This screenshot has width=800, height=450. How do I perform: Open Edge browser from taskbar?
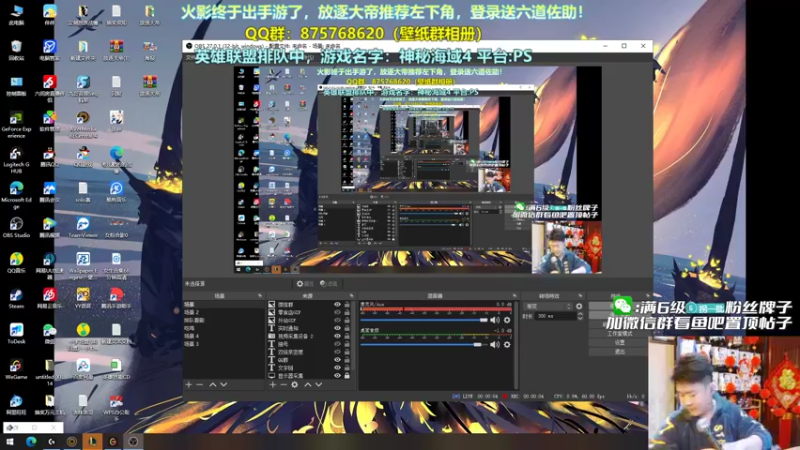31,442
